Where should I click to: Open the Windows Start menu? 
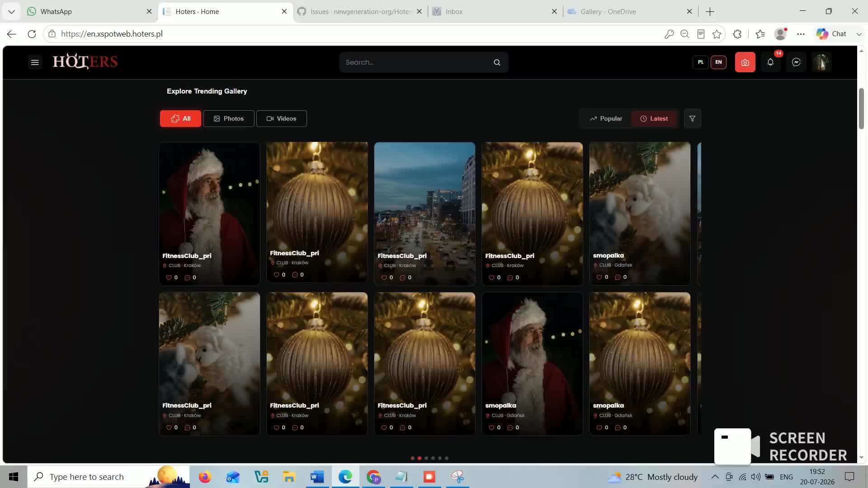click(14, 477)
